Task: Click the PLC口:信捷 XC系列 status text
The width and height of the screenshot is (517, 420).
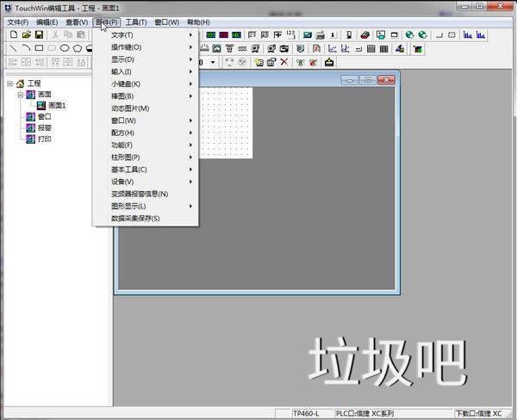Action: (x=364, y=413)
